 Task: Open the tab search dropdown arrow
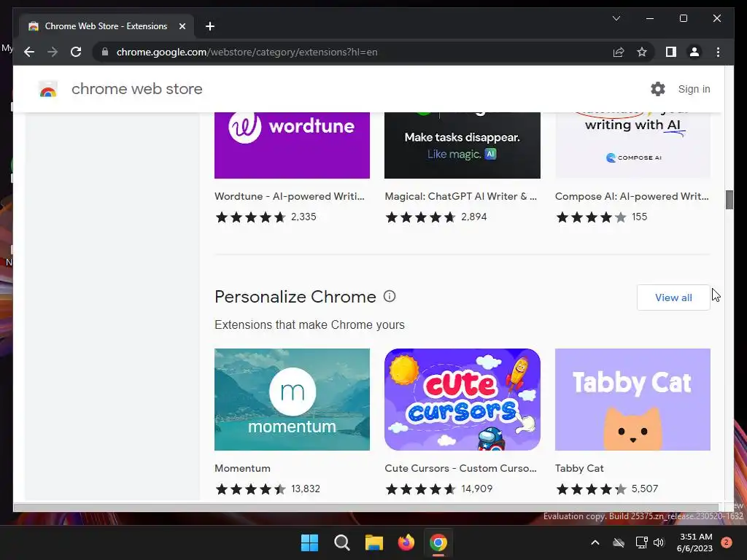[x=616, y=18]
